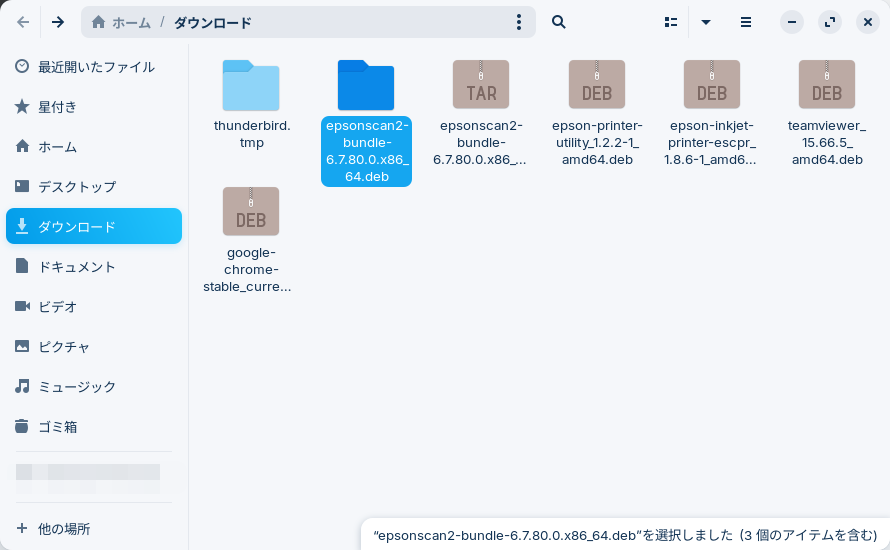Click the star icon beside 星付き
Viewport: 890px width, 550px height.
(x=22, y=106)
